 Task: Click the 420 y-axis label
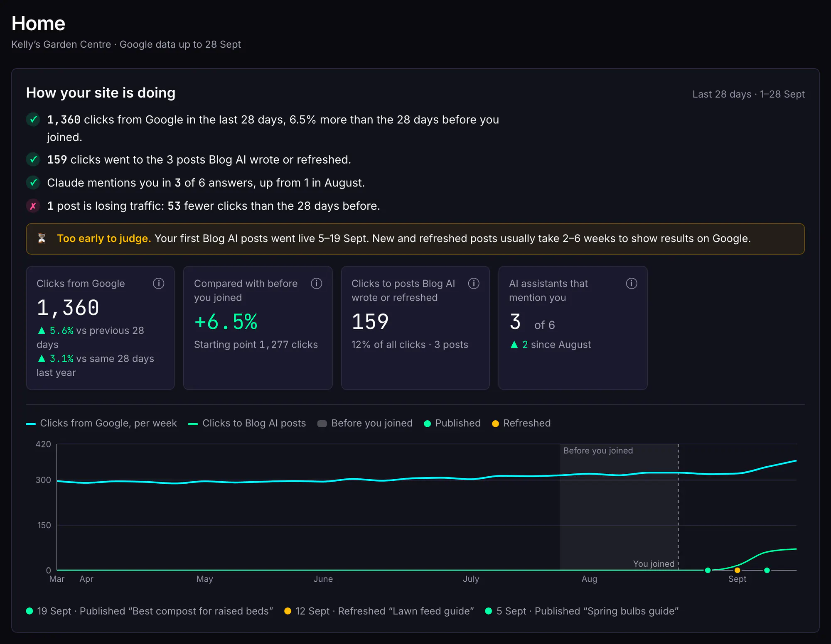point(43,444)
